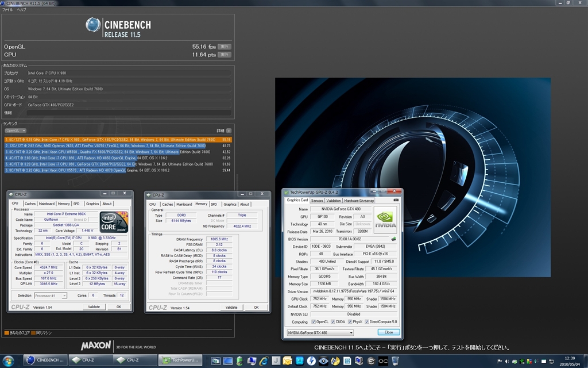Image resolution: width=588 pixels, height=368 pixels.
Task: Click the BIOS Version field 70.00.1A.00.82
Action: (350, 239)
